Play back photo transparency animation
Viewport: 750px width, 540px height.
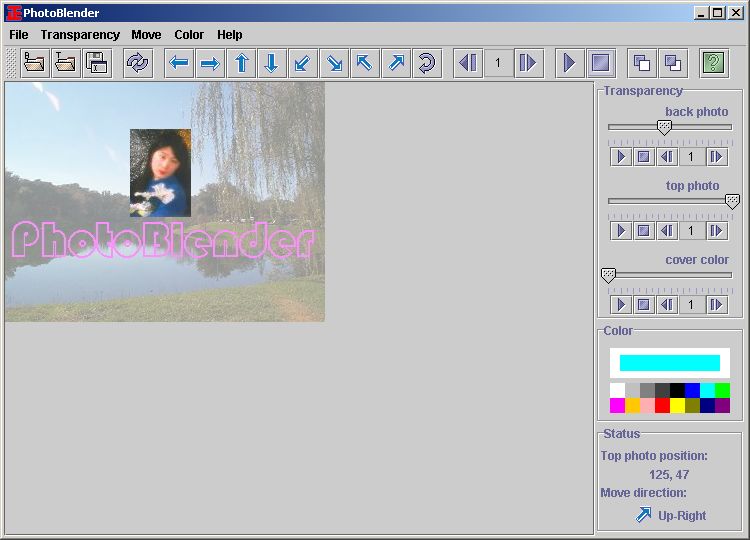tap(621, 157)
